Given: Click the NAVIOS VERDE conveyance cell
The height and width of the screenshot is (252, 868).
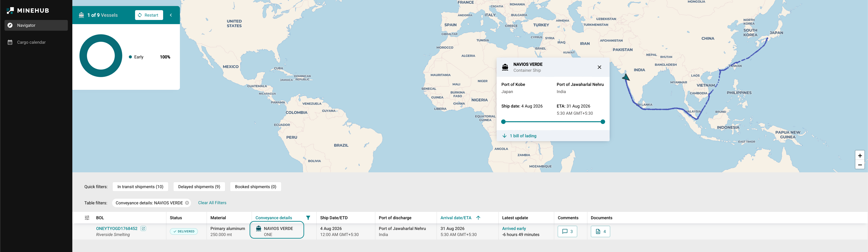Looking at the screenshot, I should pyautogui.click(x=277, y=230).
